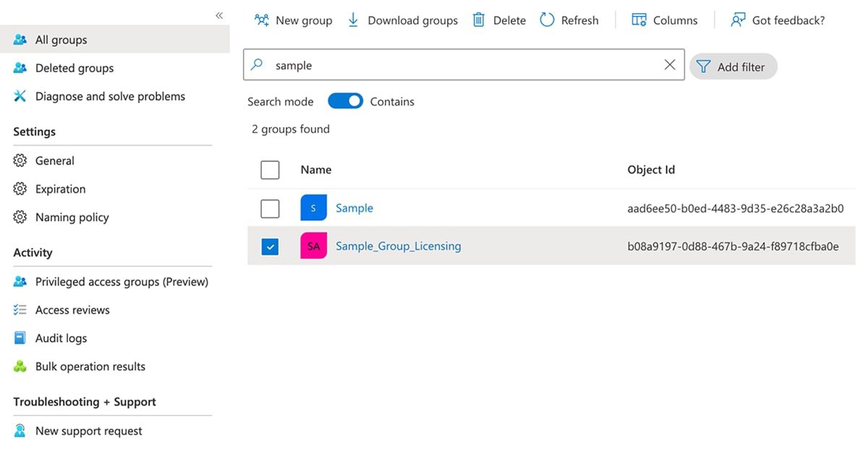This screenshot has width=868, height=461.
Task: Click inside the search input field
Action: click(434, 64)
